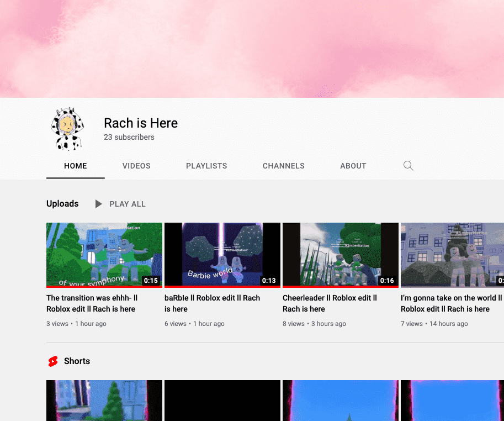The image size is (504, 421).
Task: Click the Play All triangle icon
Action: pos(98,204)
